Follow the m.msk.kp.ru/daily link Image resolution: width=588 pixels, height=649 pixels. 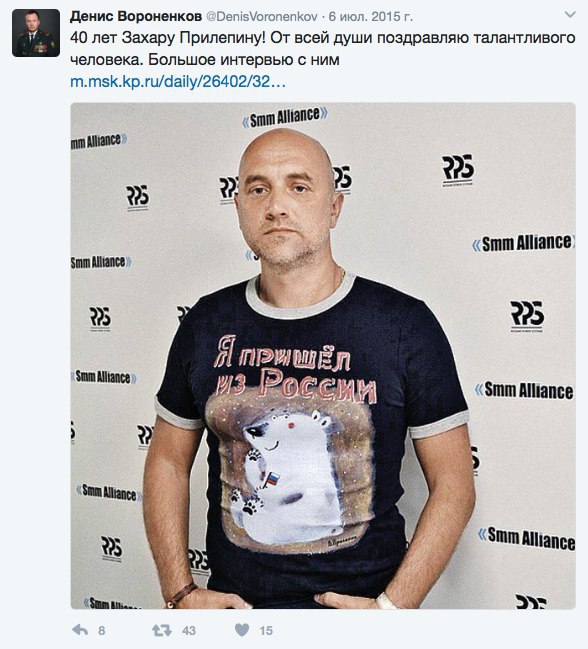(178, 82)
